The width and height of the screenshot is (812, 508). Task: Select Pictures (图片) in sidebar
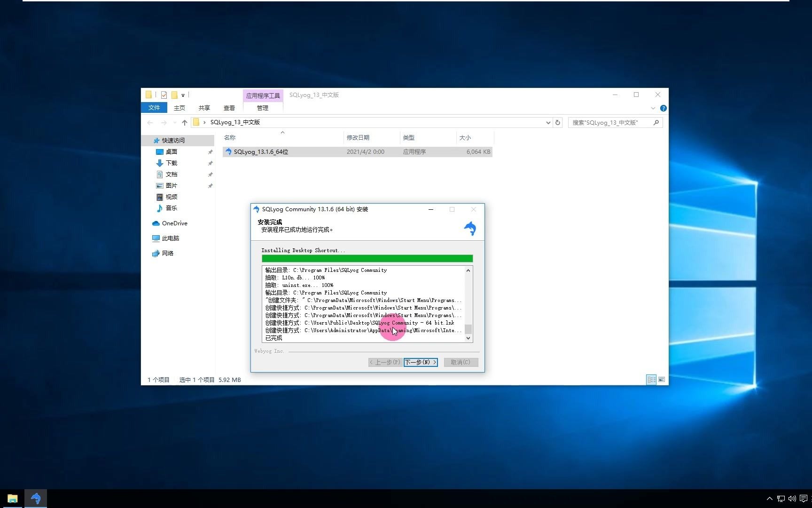171,185
